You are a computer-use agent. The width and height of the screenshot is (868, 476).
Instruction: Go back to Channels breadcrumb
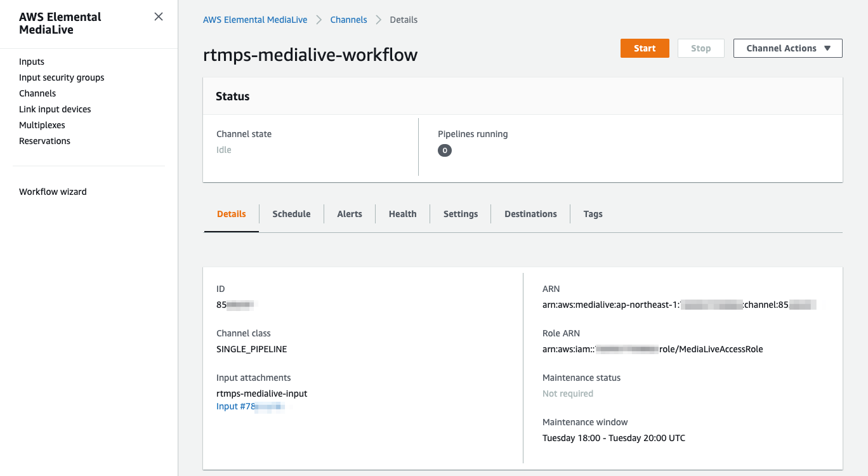[348, 20]
